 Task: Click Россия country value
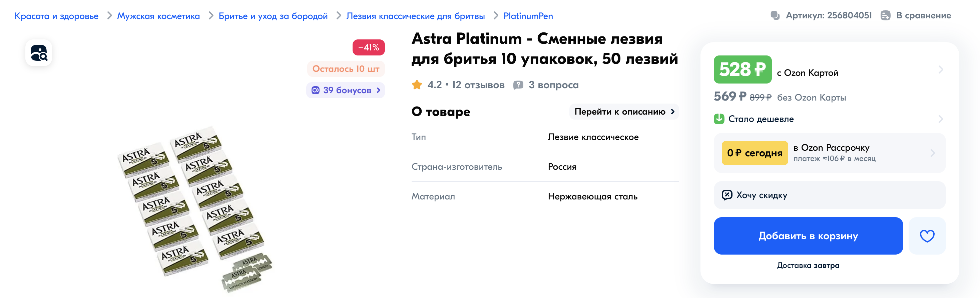click(x=562, y=167)
